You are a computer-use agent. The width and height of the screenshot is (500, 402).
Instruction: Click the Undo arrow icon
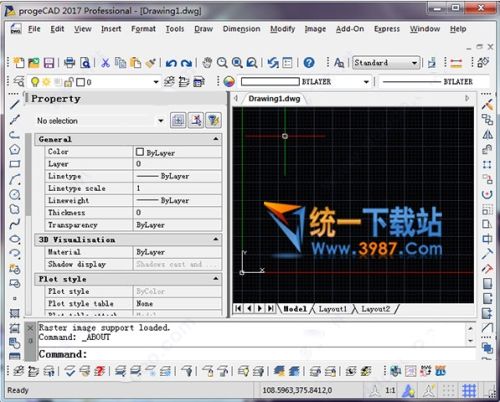171,63
